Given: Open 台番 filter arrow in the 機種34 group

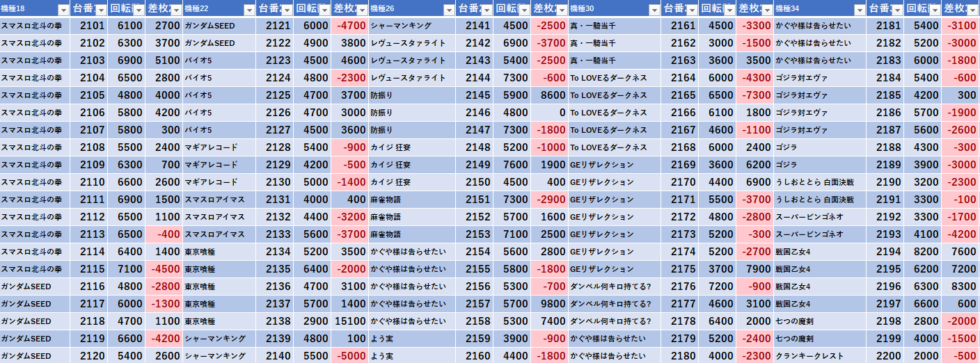Looking at the screenshot, I should click(896, 10).
